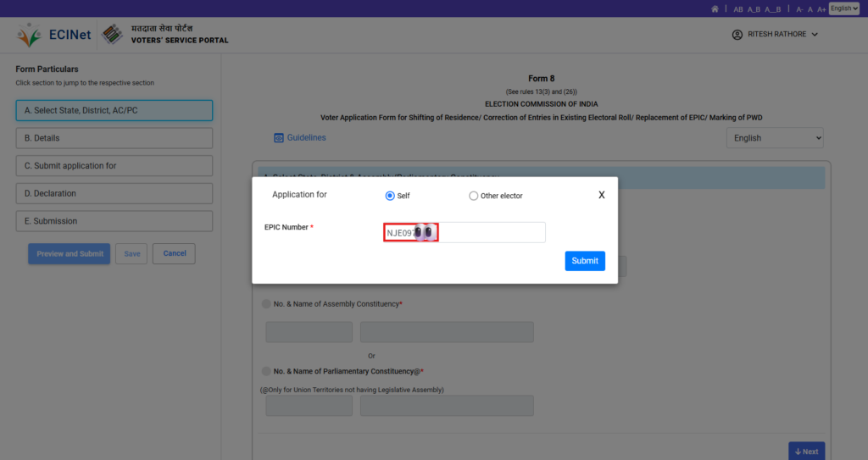Viewport: 868px width, 460px height.
Task: Set medium letter spacing A_B
Action: 754,9
